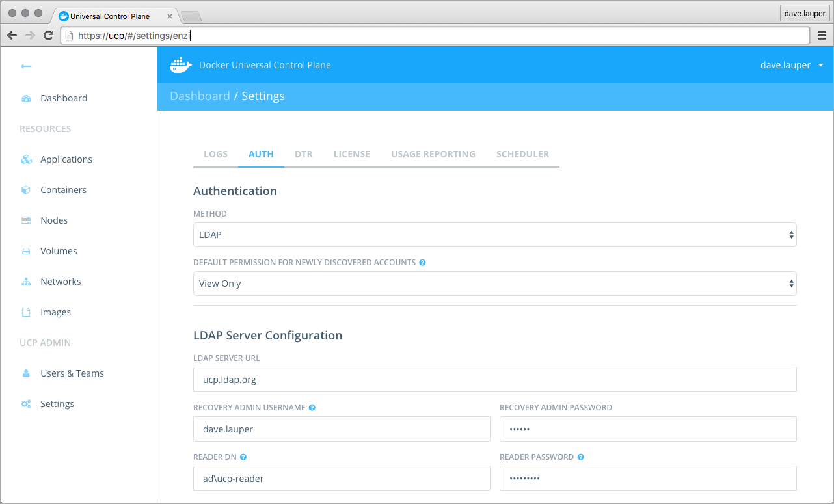
Task: Click help icon beside Recovery Admin Username
Action: (312, 408)
